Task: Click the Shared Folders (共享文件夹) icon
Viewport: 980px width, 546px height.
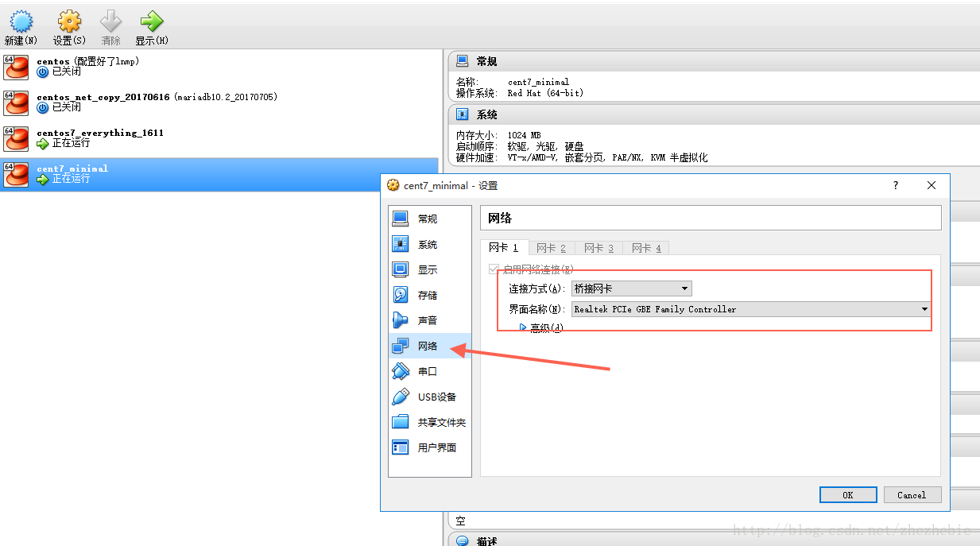Action: (x=401, y=422)
